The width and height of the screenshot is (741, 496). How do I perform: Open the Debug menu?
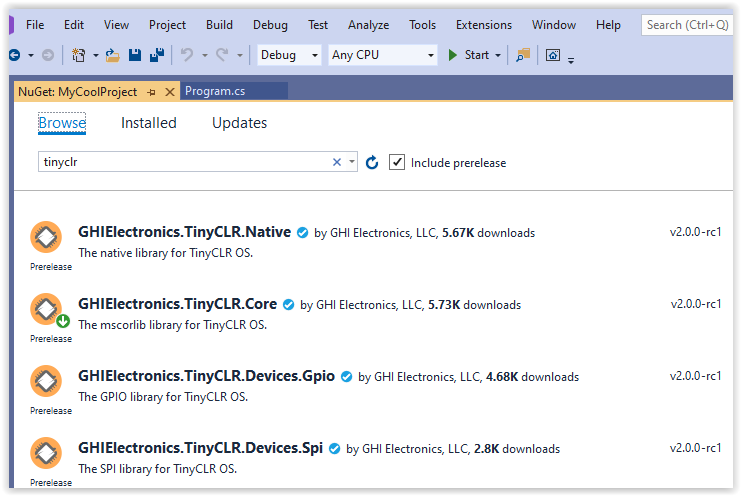point(270,25)
